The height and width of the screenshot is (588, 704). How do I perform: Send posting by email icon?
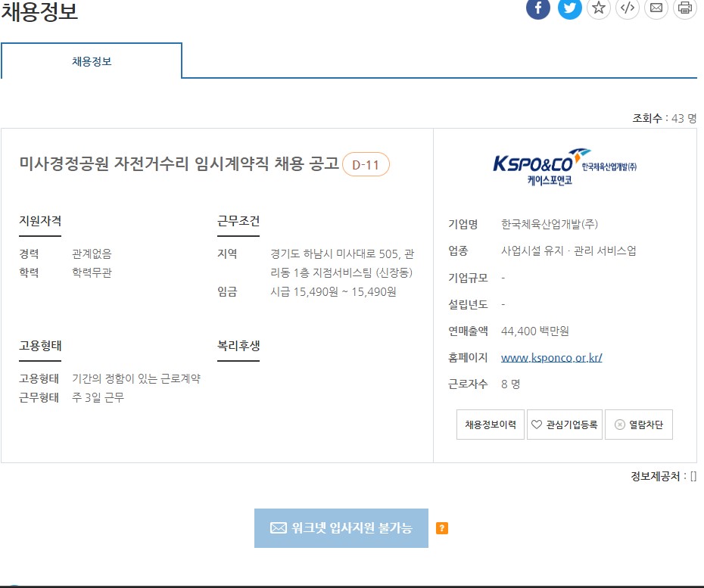click(656, 8)
